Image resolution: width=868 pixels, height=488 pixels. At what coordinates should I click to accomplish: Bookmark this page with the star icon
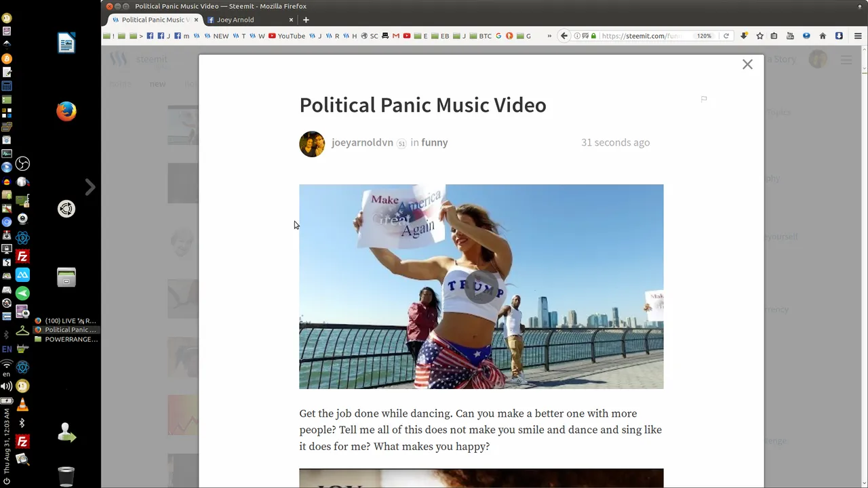759,36
